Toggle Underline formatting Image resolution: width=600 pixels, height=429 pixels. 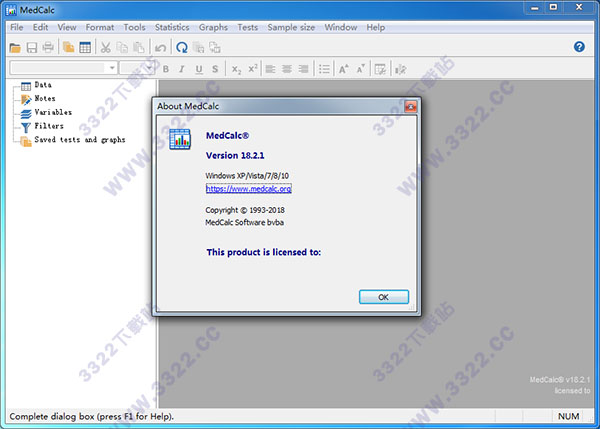199,69
